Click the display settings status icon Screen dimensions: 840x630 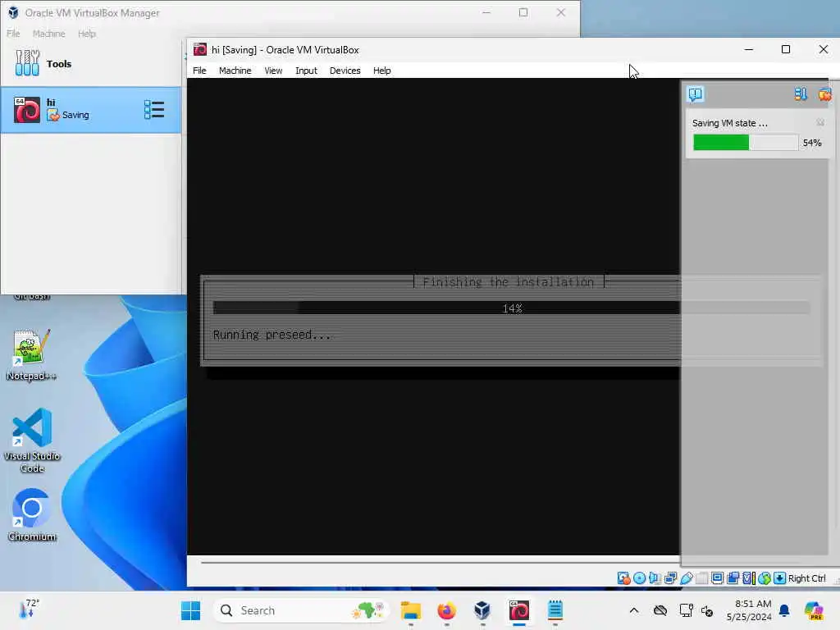point(717,578)
